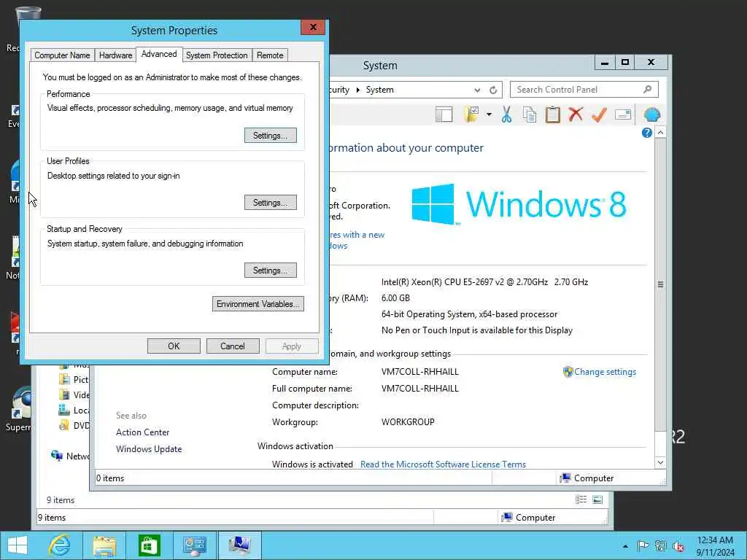Viewport: 747px width, 560px height.
Task: Open the Control Panel taskbar icon
Action: click(194, 545)
